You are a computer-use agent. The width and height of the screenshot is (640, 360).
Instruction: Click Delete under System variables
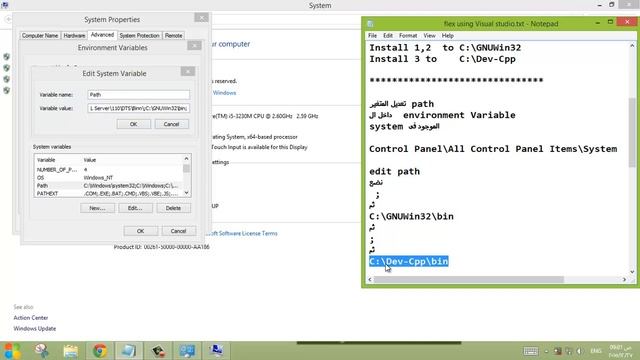coord(173,208)
